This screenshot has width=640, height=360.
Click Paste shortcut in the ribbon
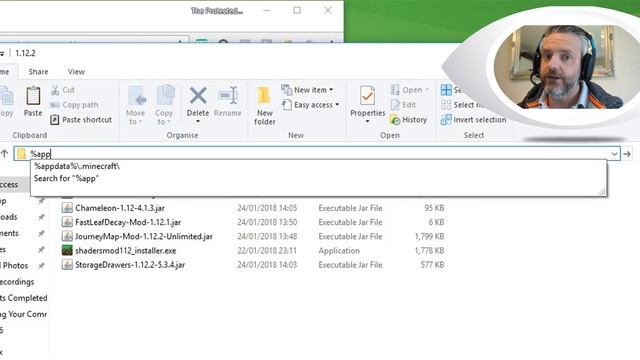pyautogui.click(x=81, y=120)
